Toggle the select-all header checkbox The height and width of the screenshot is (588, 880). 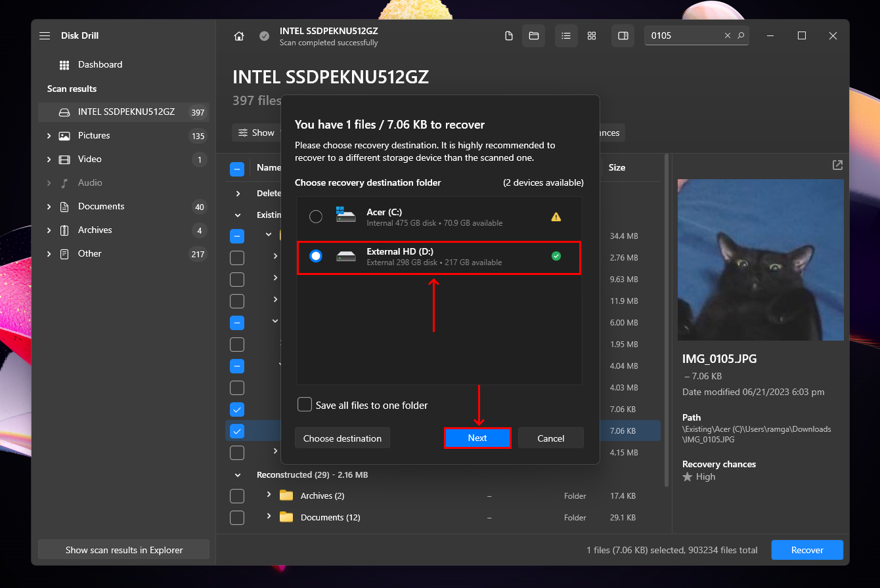point(237,169)
